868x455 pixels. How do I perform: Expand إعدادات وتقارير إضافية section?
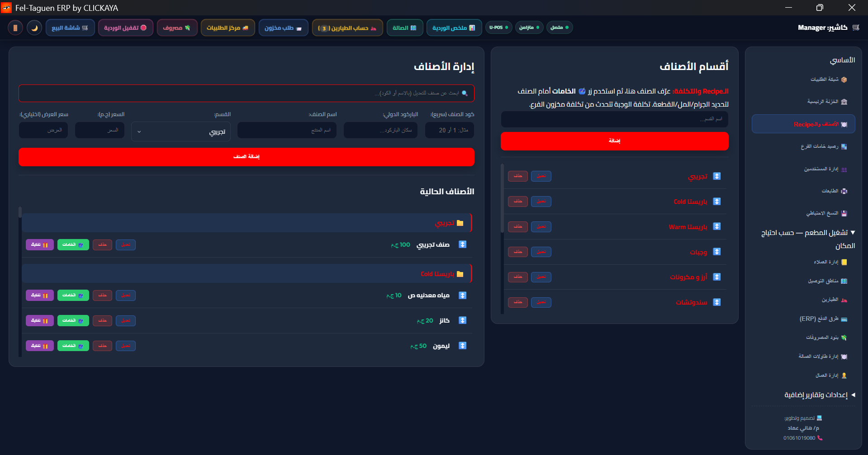tap(819, 395)
